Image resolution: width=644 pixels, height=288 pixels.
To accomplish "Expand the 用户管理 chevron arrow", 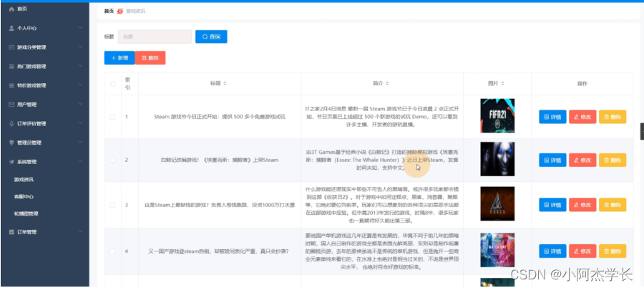I will [x=80, y=104].
